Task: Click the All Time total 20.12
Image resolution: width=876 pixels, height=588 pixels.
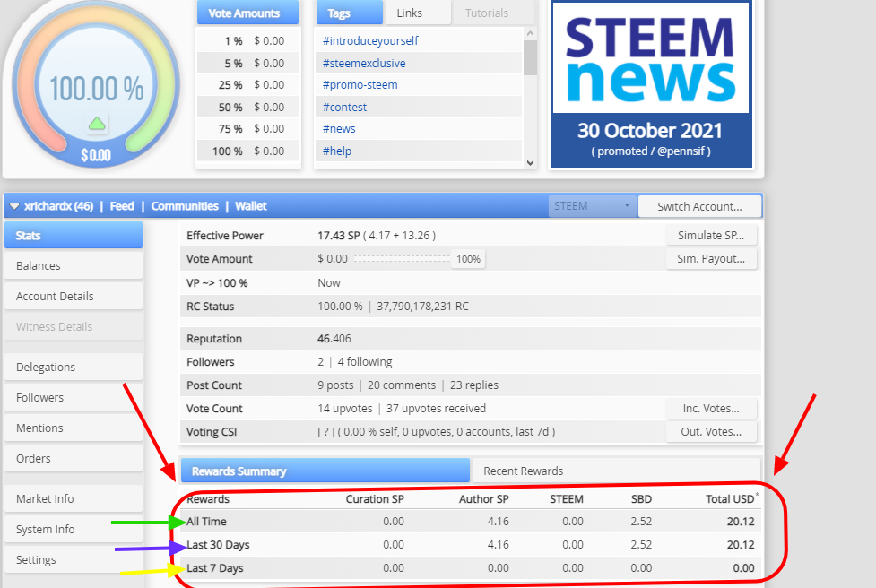Action: point(741,522)
